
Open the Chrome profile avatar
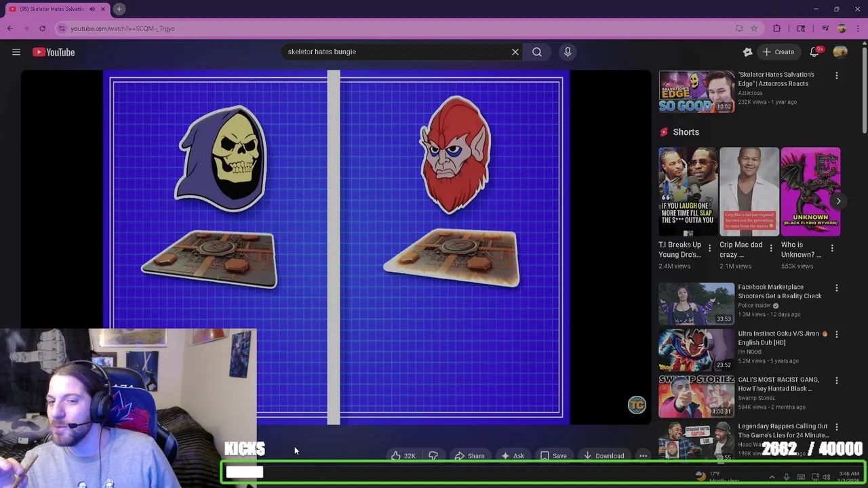(842, 28)
